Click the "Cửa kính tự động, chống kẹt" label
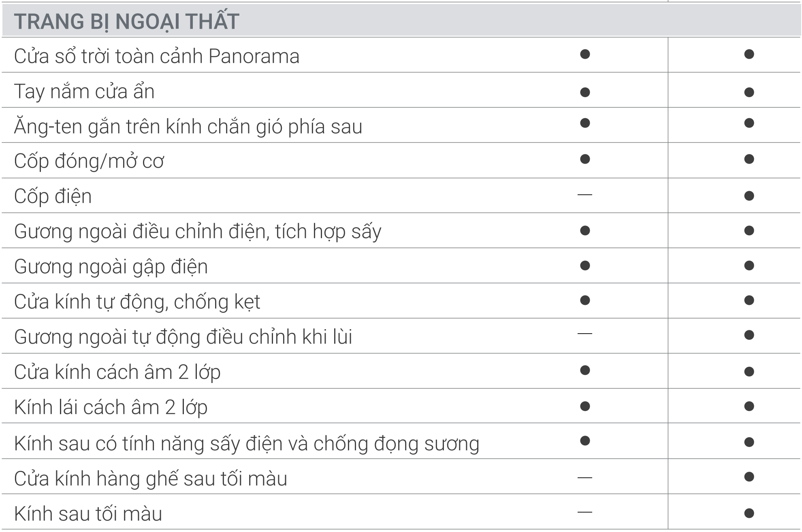802x532 pixels. [137, 302]
